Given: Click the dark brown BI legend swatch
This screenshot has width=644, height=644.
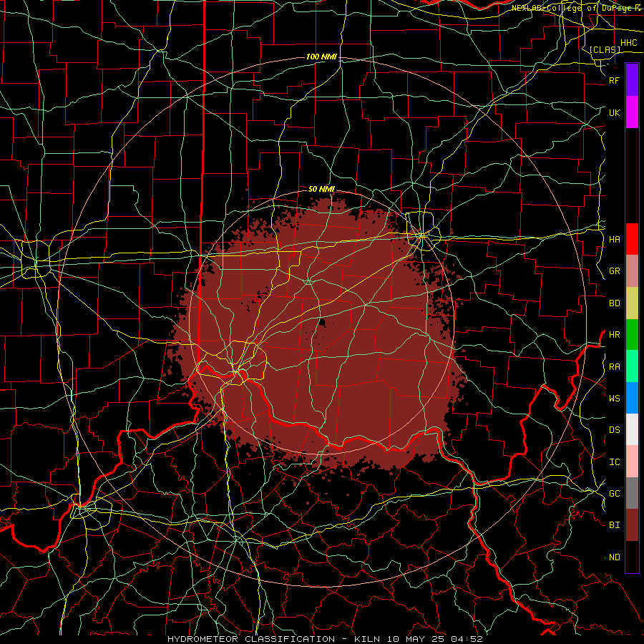Looking at the screenshot, I should [632, 525].
